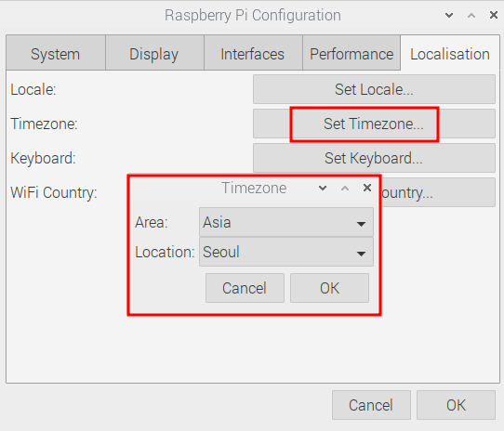504x431 pixels.
Task: Expand the Area dropdown showing Asia
Action: [286, 222]
